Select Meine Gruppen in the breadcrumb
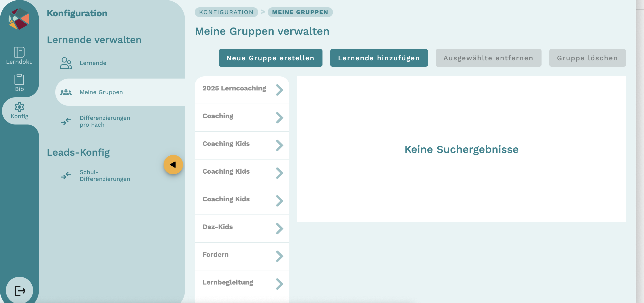The image size is (644, 303). click(300, 12)
